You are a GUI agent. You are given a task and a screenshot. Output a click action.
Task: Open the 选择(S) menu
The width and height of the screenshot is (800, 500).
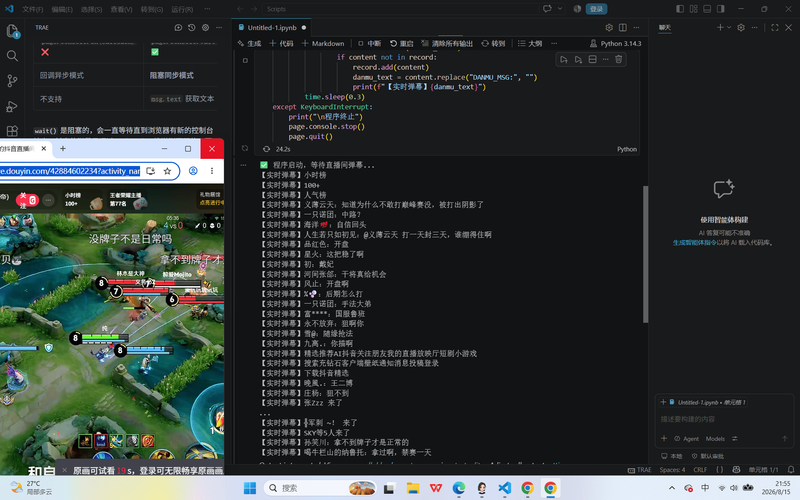(91, 9)
